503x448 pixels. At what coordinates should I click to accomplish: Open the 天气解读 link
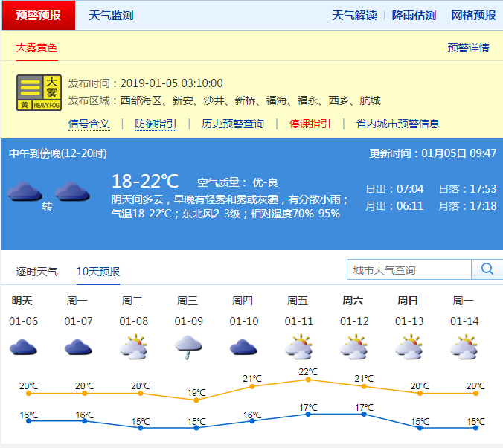(354, 16)
